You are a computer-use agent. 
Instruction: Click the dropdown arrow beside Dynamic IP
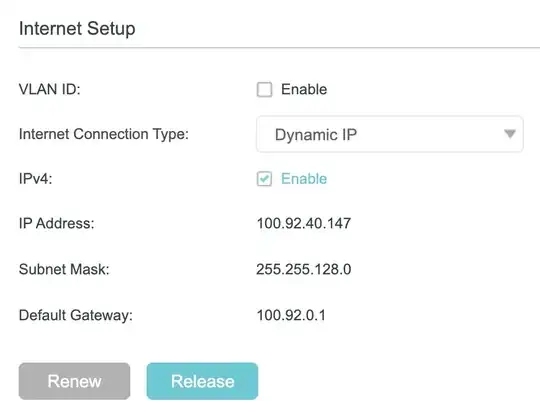(x=510, y=134)
